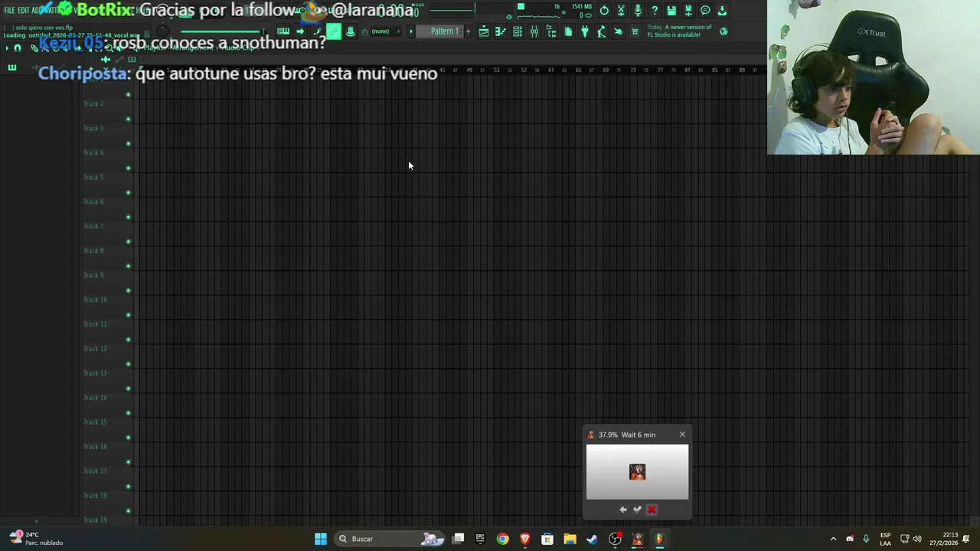Open the Channel rack icon
980x551 pixels.
point(518,31)
